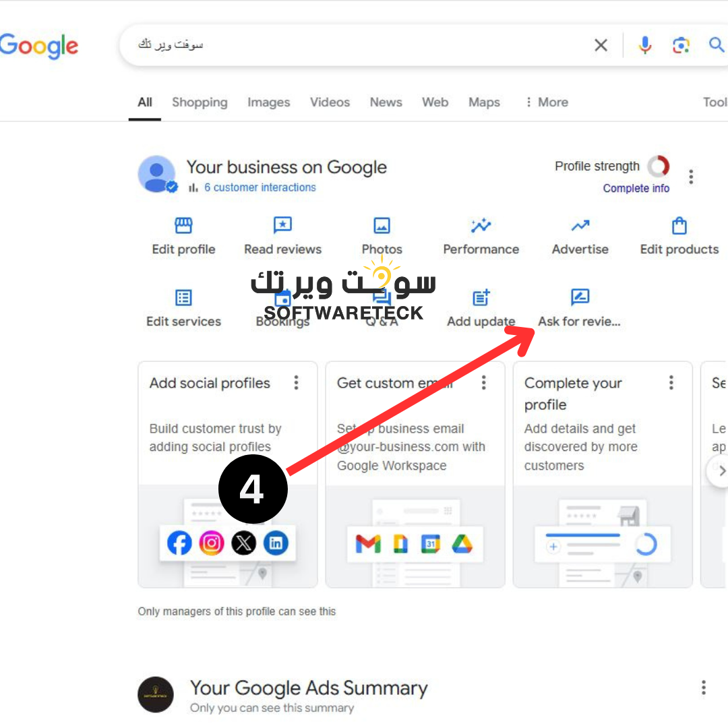
Task: Start voice search with microphone icon
Action: point(645,45)
